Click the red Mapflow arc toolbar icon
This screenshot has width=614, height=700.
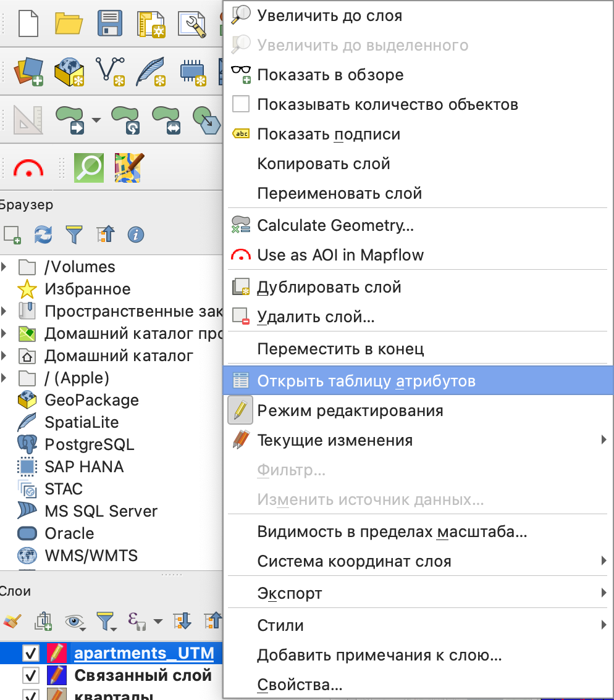click(28, 167)
